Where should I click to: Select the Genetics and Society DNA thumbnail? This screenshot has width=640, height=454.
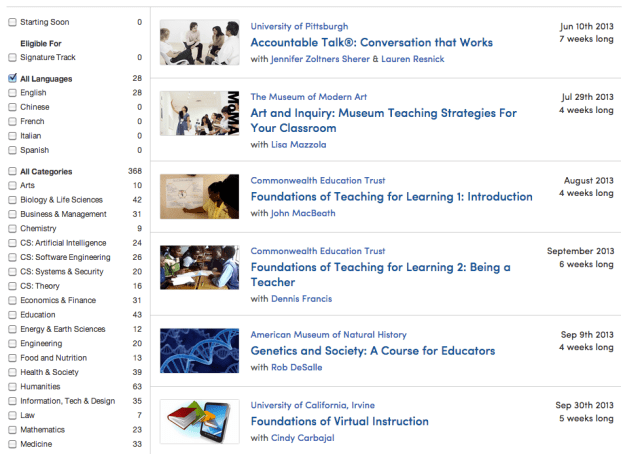[x=199, y=351]
